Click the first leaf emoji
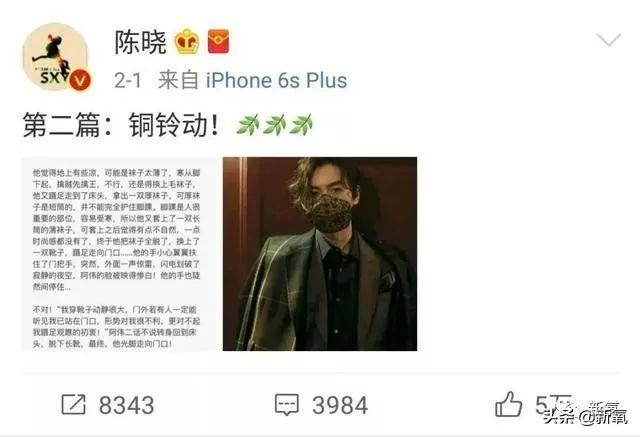 pos(248,125)
